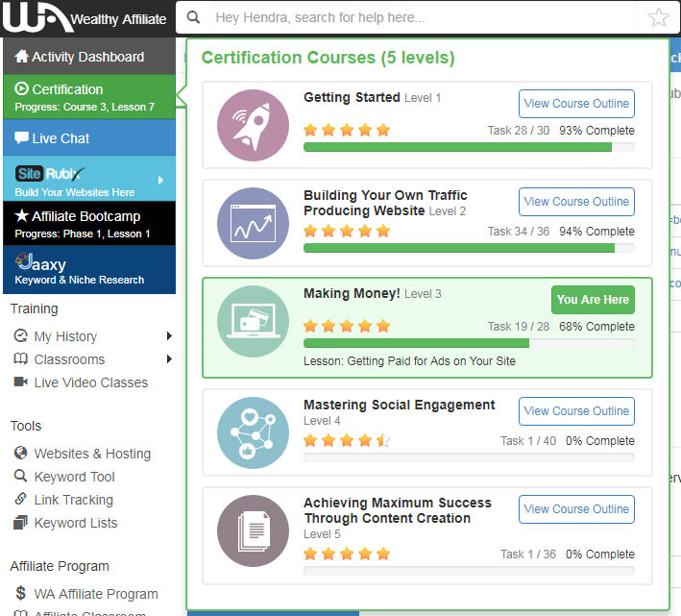Click the My History clock icon
Screen dimensions: 681x616
pyautogui.click(x=20, y=335)
